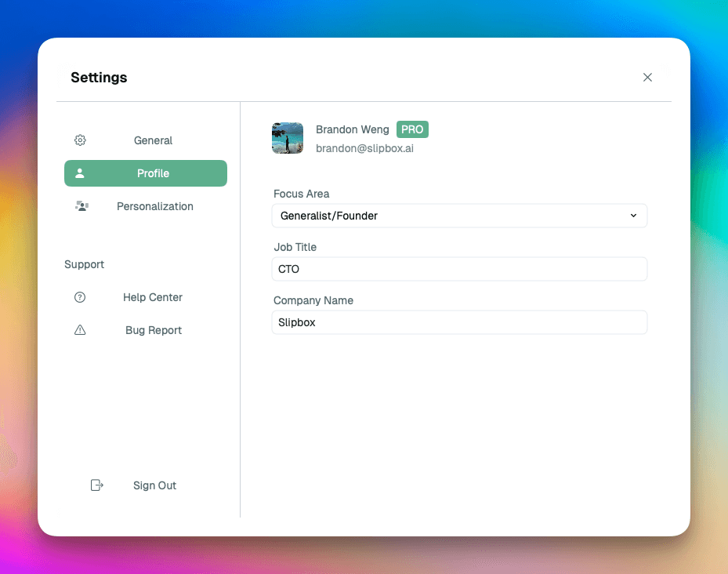The width and height of the screenshot is (728, 574).
Task: Click the Job Title label
Action: coord(295,247)
